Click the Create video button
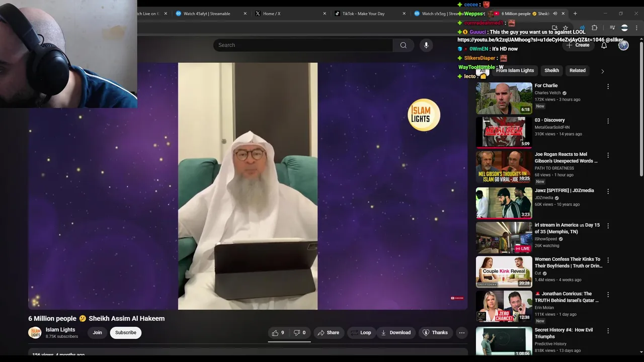The width and height of the screenshot is (644, 362). click(x=578, y=45)
